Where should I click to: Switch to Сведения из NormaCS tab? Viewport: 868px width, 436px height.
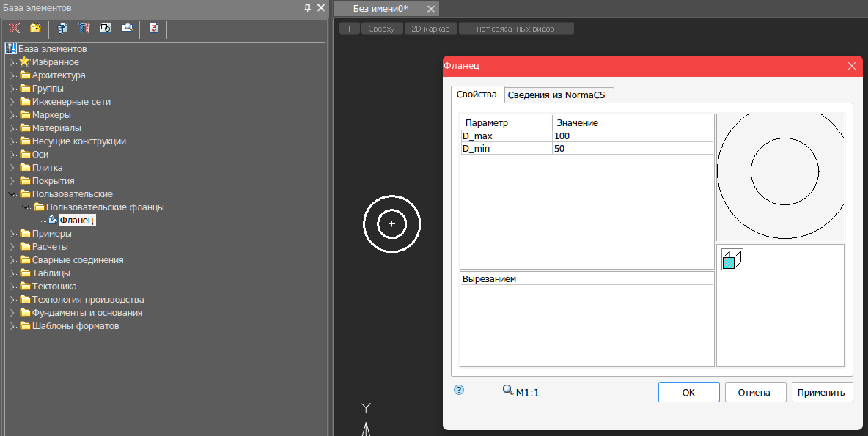(560, 95)
